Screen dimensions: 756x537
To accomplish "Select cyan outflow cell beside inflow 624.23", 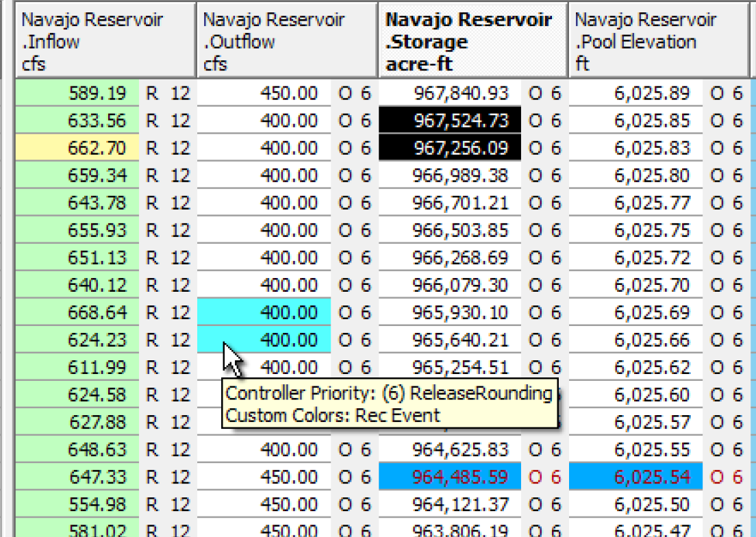I will click(x=264, y=340).
